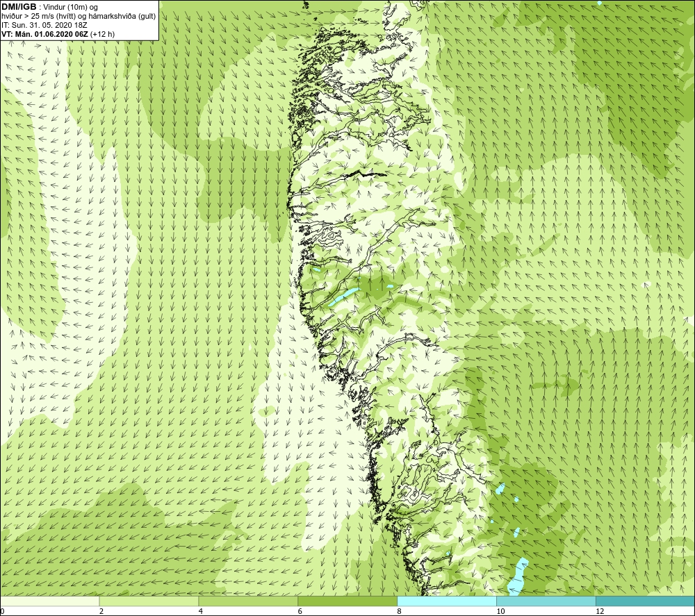The image size is (695, 616).
Task: Click the legend scale value '8'
Action: click(x=399, y=612)
